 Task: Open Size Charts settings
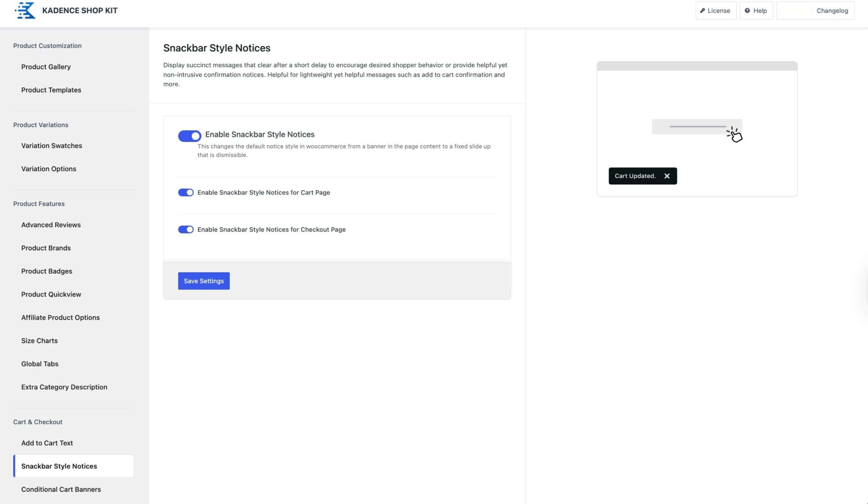[x=39, y=341]
